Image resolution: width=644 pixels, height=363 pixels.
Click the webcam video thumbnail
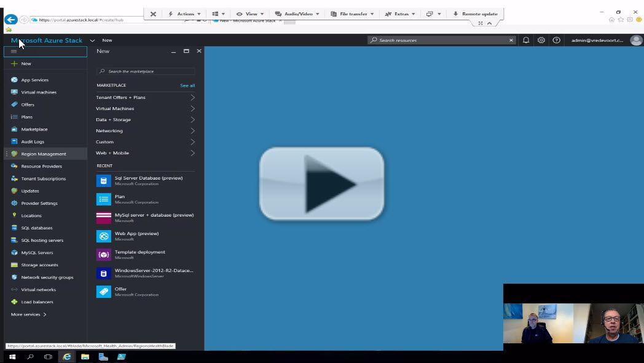point(573,323)
